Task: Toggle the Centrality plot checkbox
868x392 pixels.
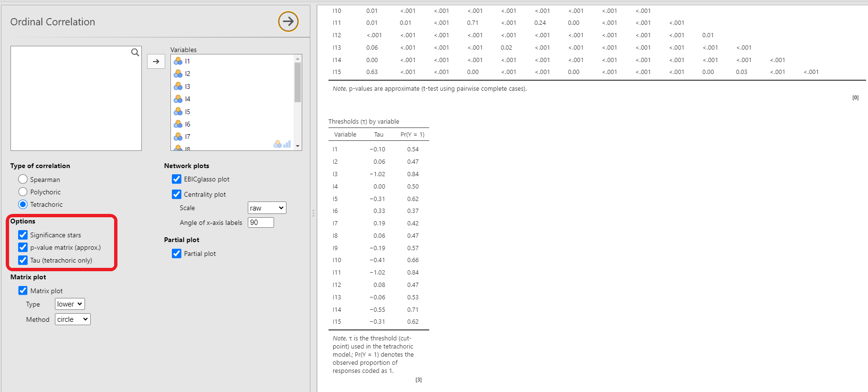Action: pyautogui.click(x=177, y=194)
